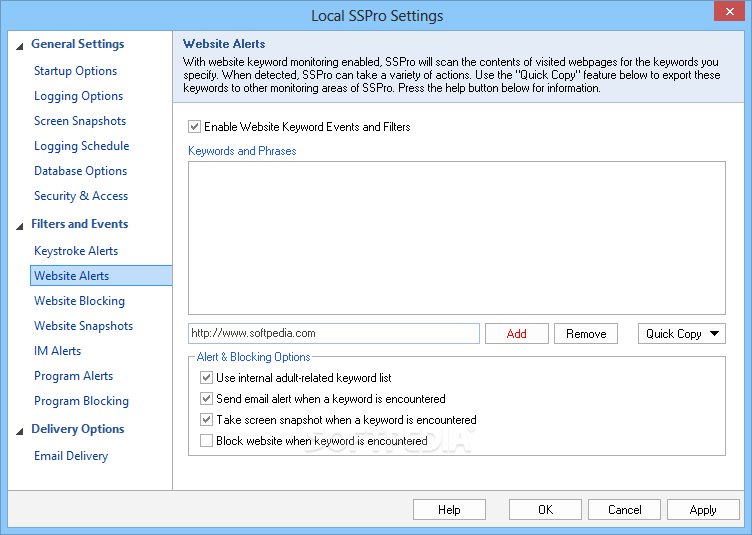
Task: Cancel the settings dialog
Action: click(624, 510)
